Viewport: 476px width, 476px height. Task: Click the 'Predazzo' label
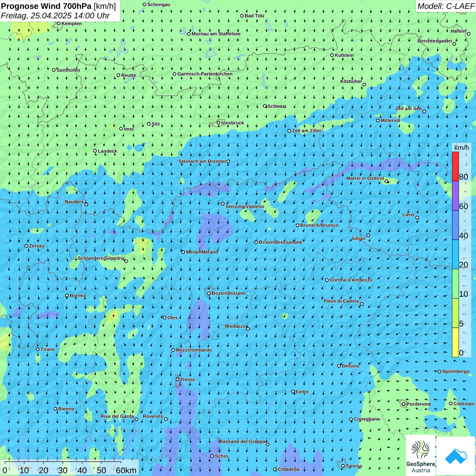click(235, 326)
